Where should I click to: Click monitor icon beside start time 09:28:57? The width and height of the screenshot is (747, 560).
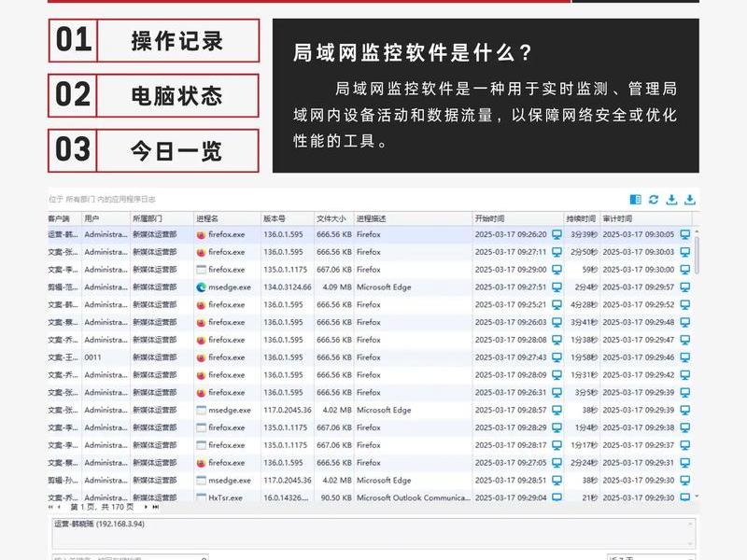click(557, 410)
